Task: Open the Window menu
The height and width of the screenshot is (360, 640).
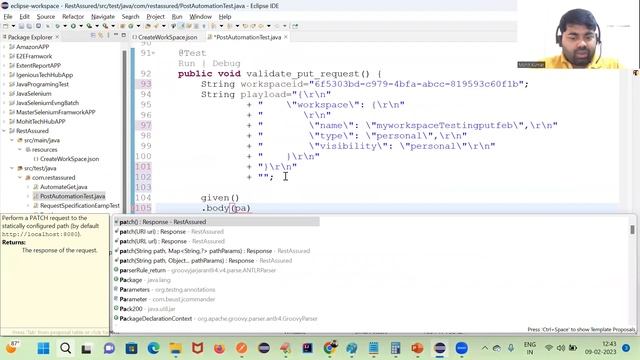Action: (200, 17)
